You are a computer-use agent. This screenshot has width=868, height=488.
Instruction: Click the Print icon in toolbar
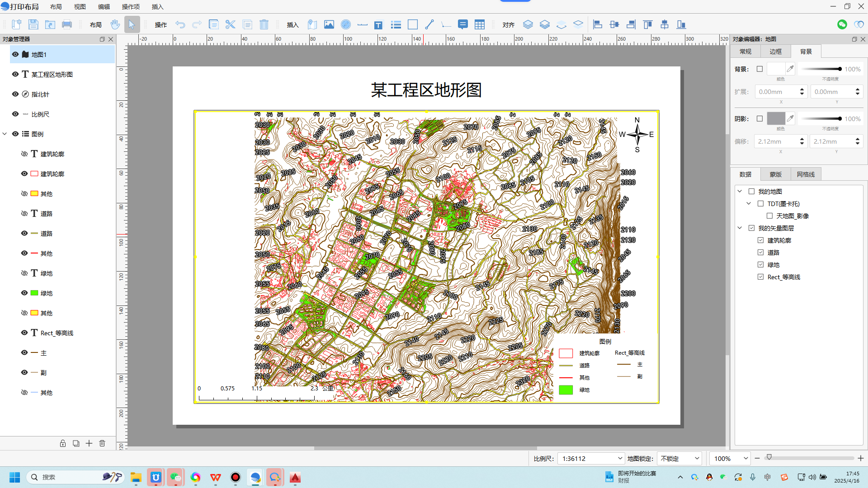pos(67,24)
